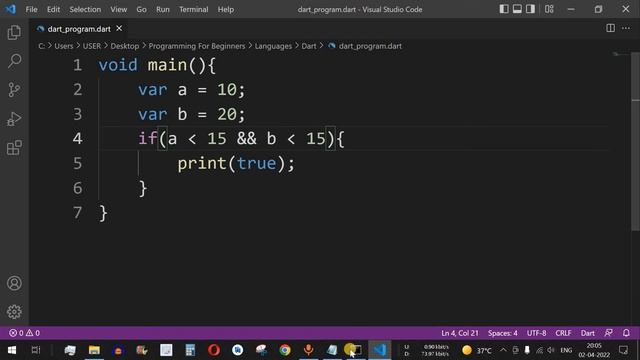
Task: Open the Explorer view in activity bar
Action: click(14, 32)
